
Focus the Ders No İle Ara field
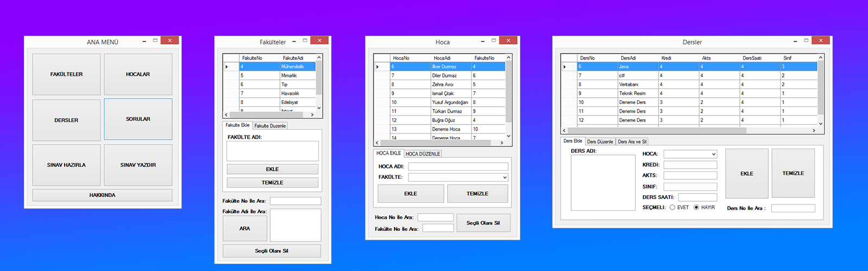793,208
